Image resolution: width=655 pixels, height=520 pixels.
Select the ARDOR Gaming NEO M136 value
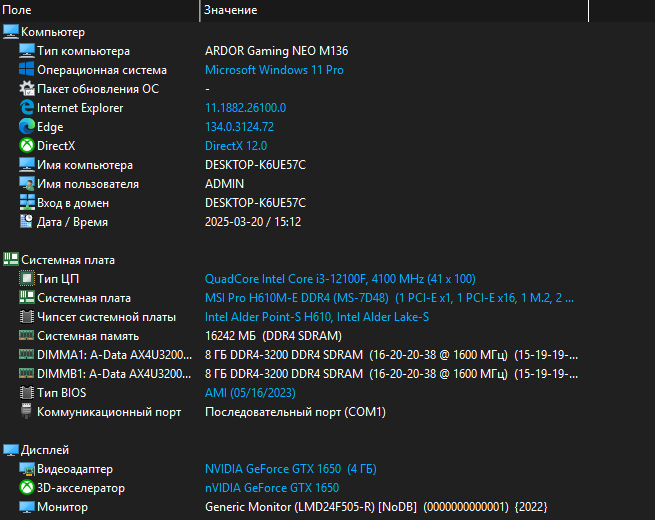click(x=277, y=51)
